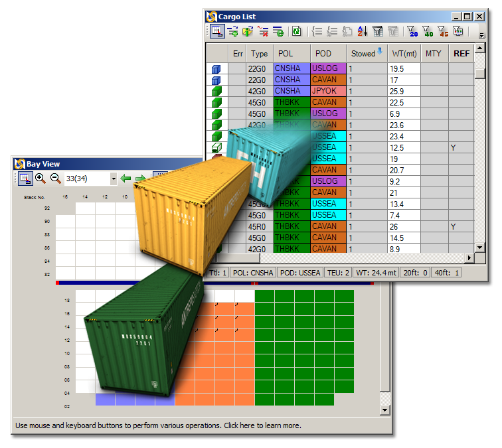Select the blue container icon in the 19.5 row
Viewport: 502px width, 448px height.
coord(216,69)
